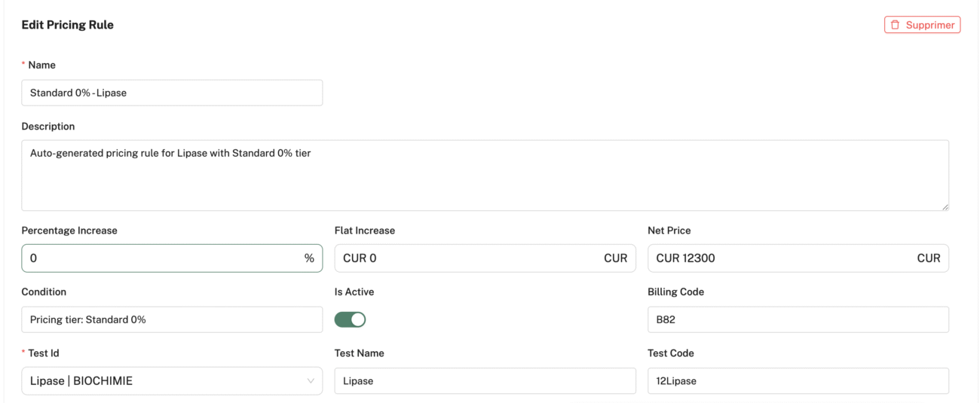
Task: Click the CUR suffix in Net Price
Action: [x=929, y=258]
